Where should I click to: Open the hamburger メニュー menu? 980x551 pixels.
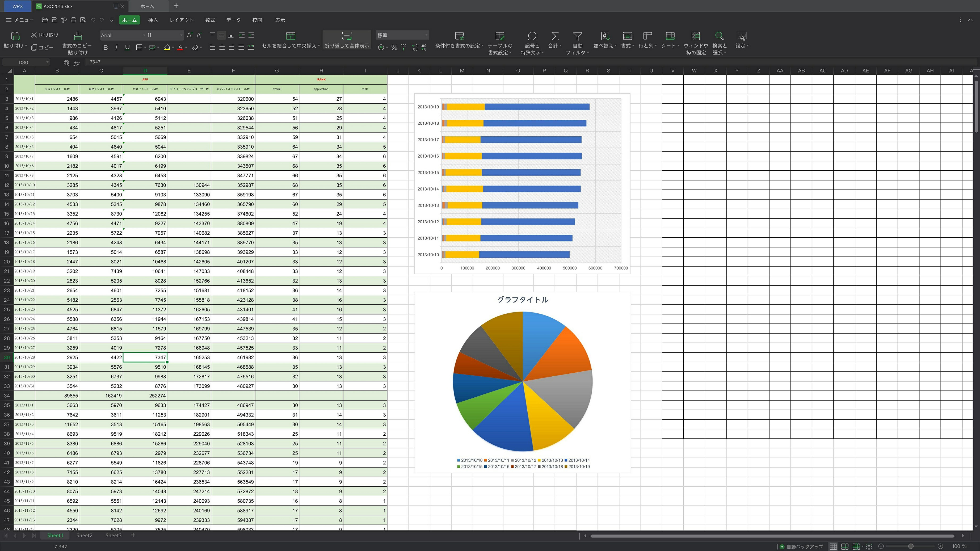(20, 20)
